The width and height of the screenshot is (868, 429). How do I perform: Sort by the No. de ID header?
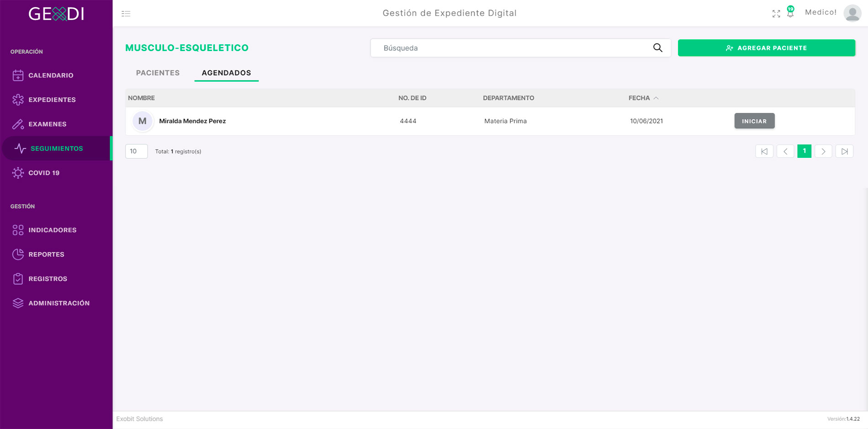tap(412, 98)
